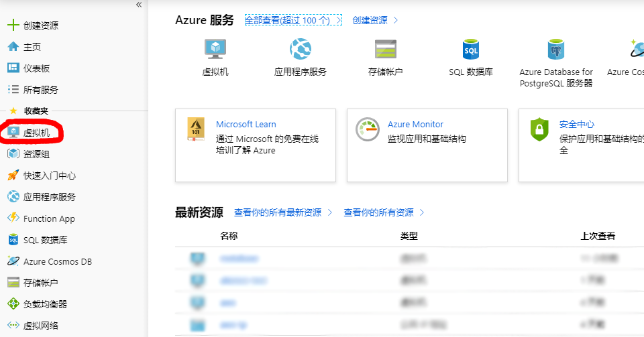This screenshot has width=644, height=337.
Task: Open the Microsoft Learn link
Action: click(x=246, y=124)
